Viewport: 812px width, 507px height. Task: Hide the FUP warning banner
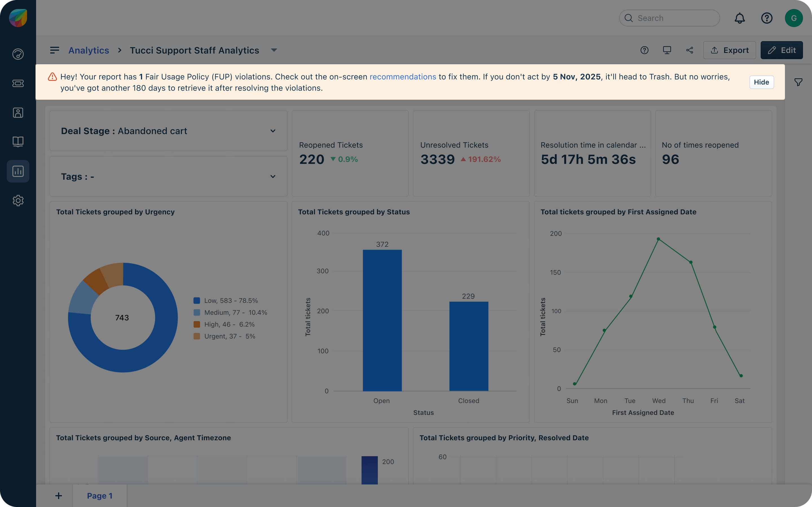click(761, 82)
